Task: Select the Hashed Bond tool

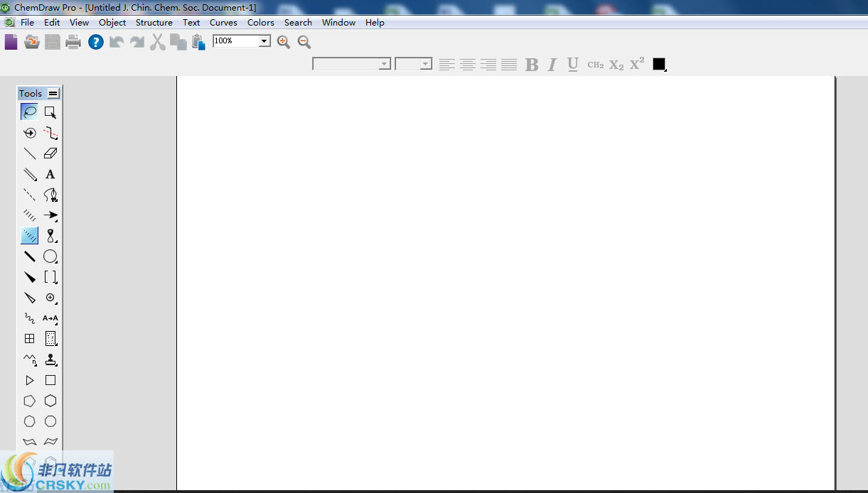Action: tap(29, 215)
